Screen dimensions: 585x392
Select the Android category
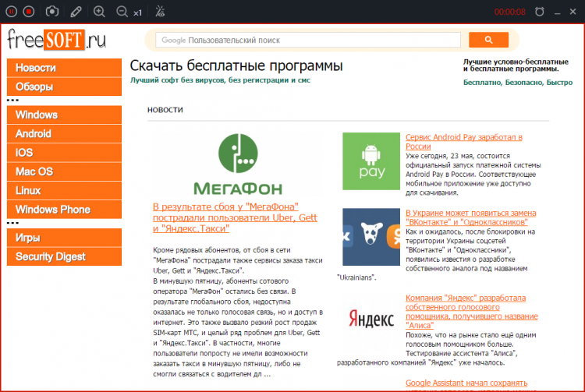[x=64, y=133]
